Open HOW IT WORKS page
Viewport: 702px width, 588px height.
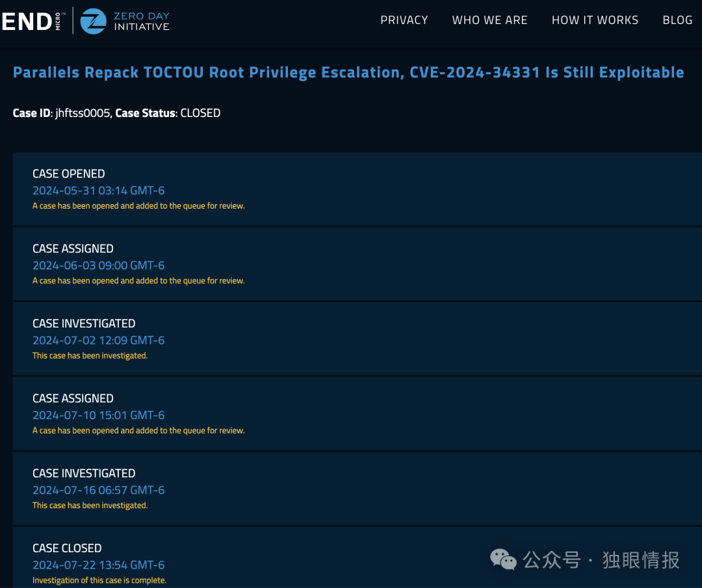click(x=595, y=20)
